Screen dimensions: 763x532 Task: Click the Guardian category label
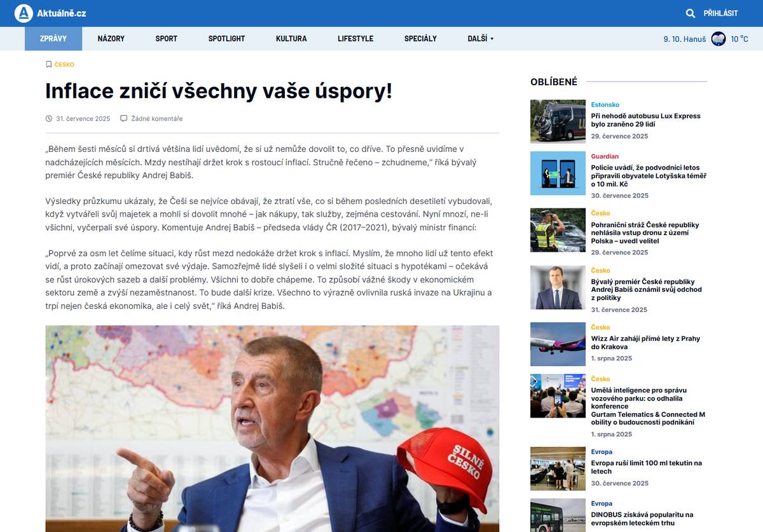(604, 156)
